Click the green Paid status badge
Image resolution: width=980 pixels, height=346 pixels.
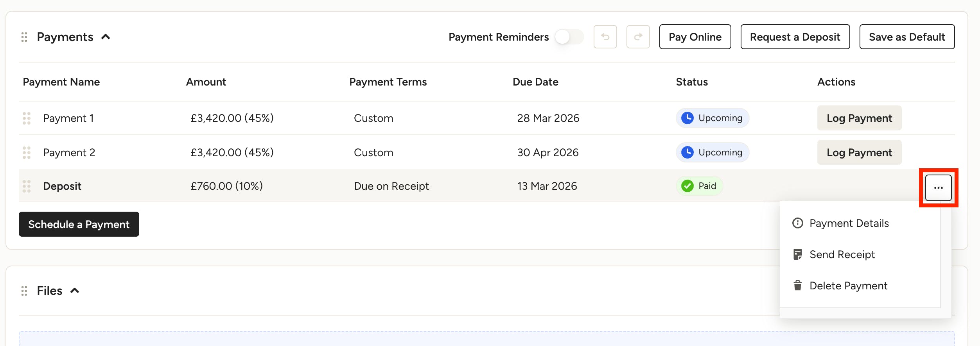point(699,186)
